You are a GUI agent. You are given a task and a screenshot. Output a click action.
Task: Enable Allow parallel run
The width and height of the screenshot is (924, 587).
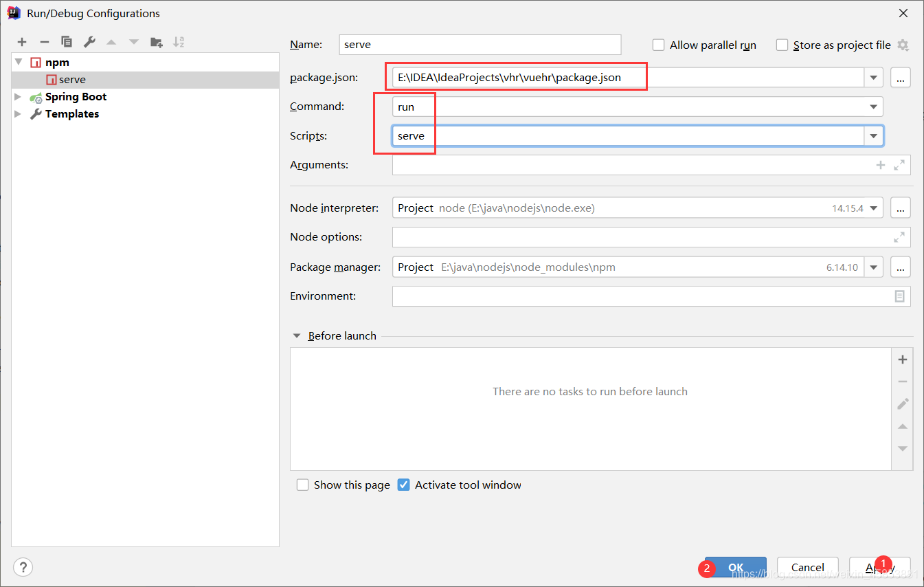pos(658,45)
